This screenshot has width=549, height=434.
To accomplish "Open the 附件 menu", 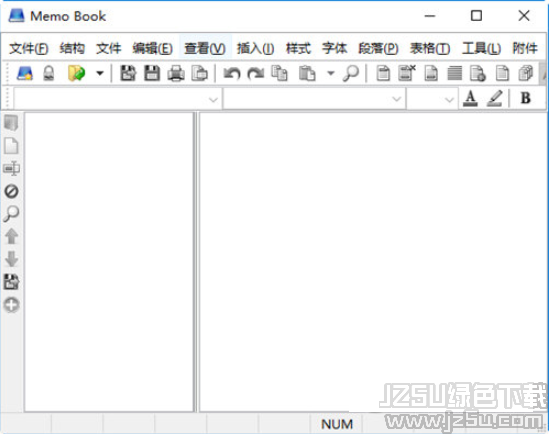I will coord(525,48).
